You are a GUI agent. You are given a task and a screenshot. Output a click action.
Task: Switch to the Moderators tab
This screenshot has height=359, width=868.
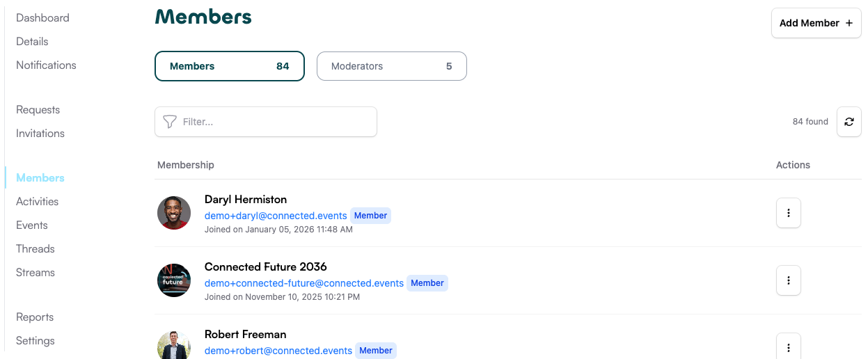pos(391,66)
